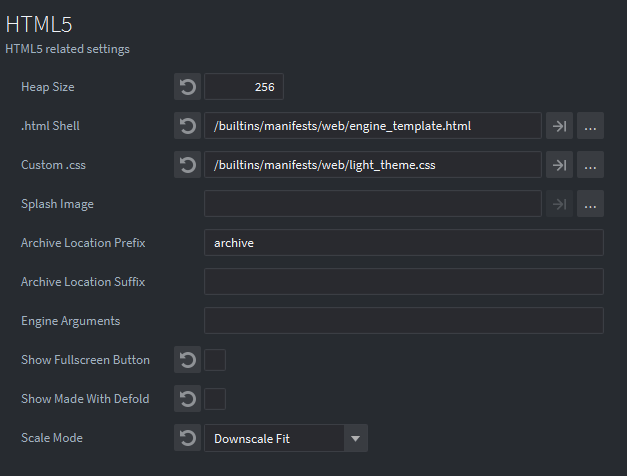Open the Scale Mode dropdown arrow
627x476 pixels.
355,438
